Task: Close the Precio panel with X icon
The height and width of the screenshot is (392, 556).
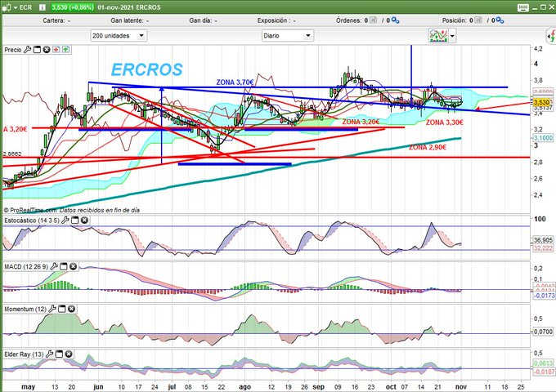Action: click(47, 50)
